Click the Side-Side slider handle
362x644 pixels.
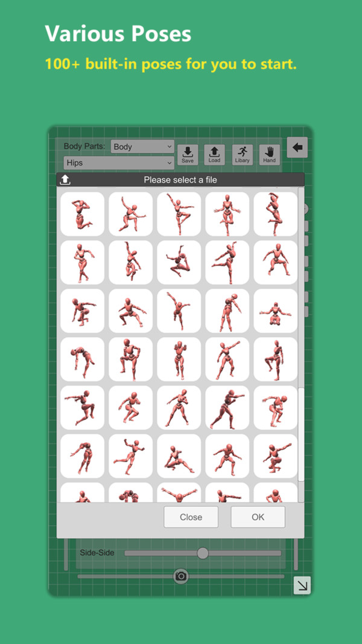pyautogui.click(x=203, y=553)
